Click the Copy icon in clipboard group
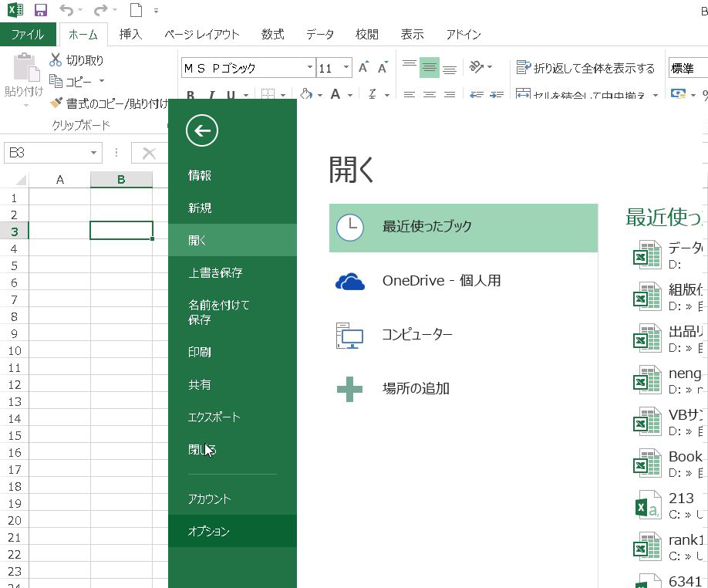This screenshot has width=708, height=588. 56,81
